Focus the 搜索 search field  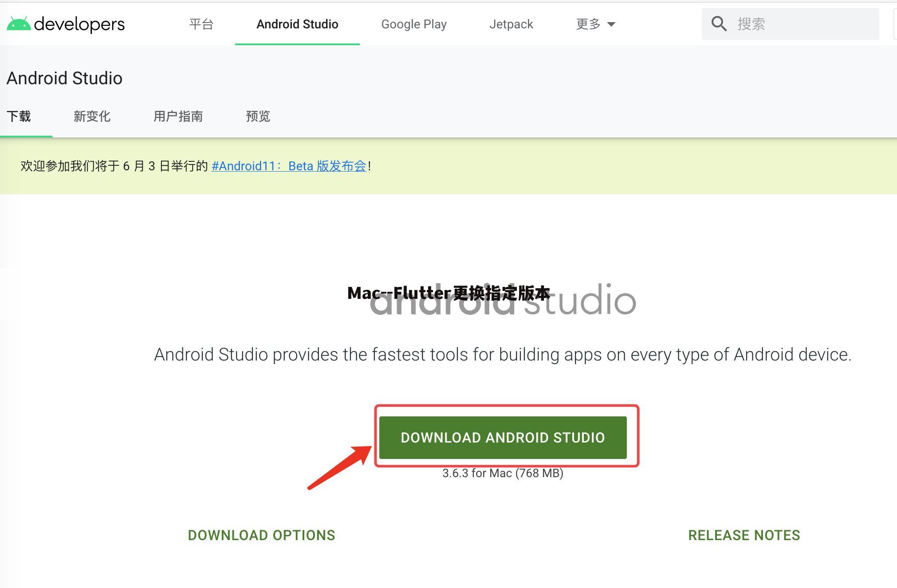(790, 24)
